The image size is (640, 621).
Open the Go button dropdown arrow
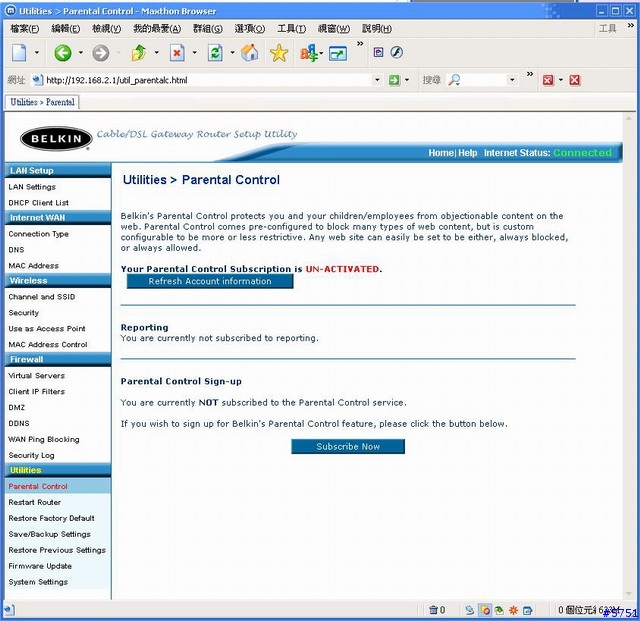pyautogui.click(x=407, y=80)
